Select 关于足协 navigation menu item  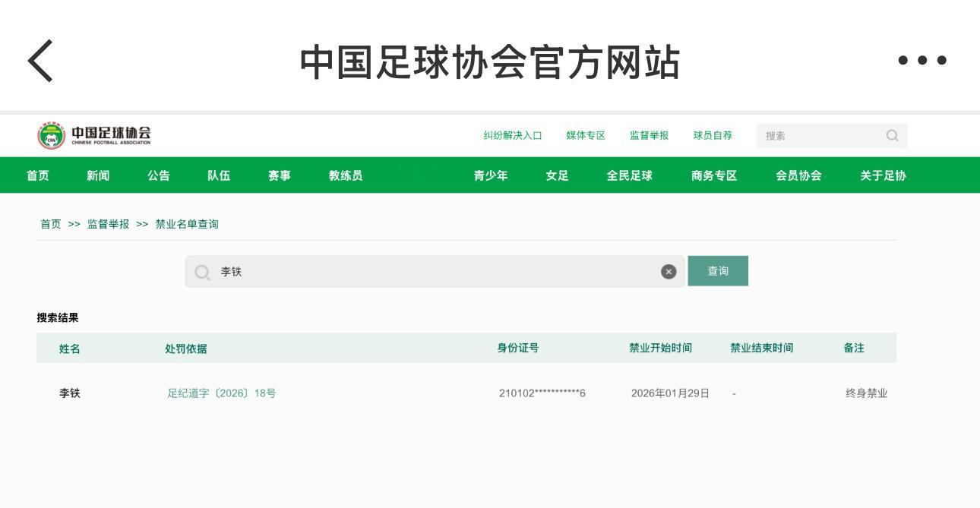pyautogui.click(x=883, y=176)
